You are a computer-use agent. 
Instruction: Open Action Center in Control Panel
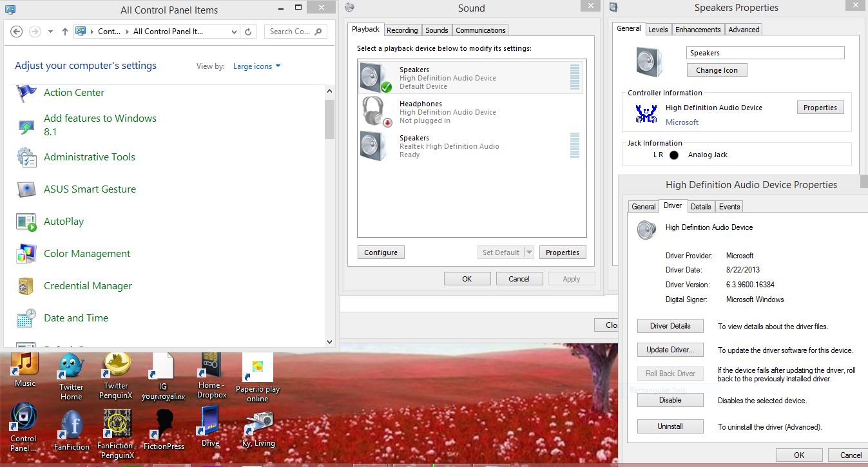click(x=73, y=93)
